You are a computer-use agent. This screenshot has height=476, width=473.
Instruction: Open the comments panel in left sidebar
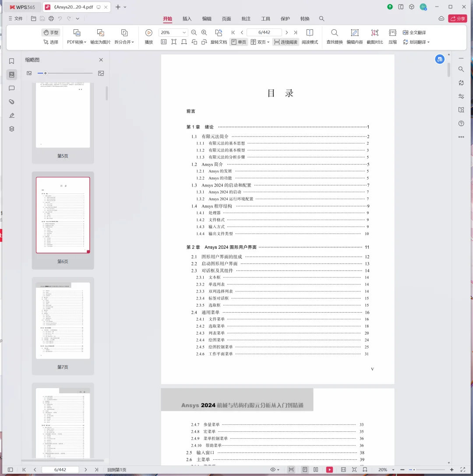11,88
